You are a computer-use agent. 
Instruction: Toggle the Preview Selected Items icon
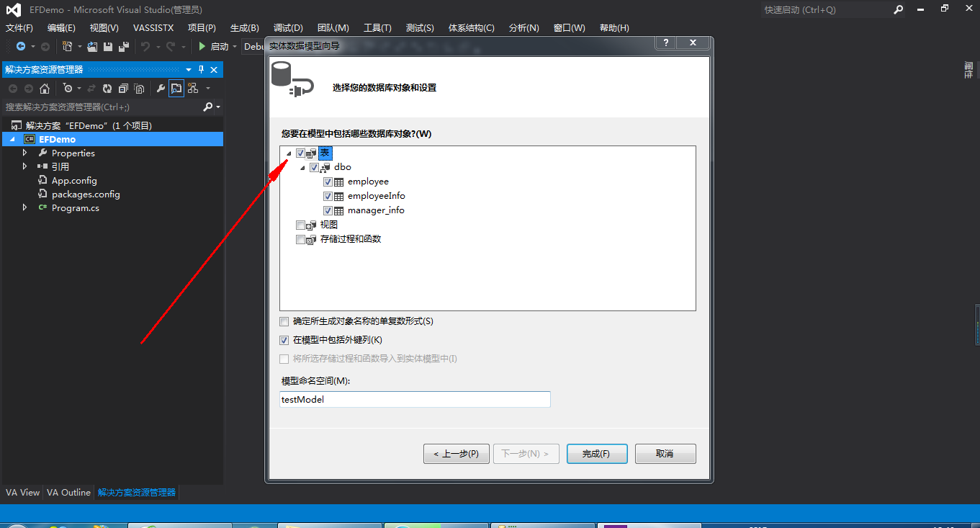pos(176,89)
